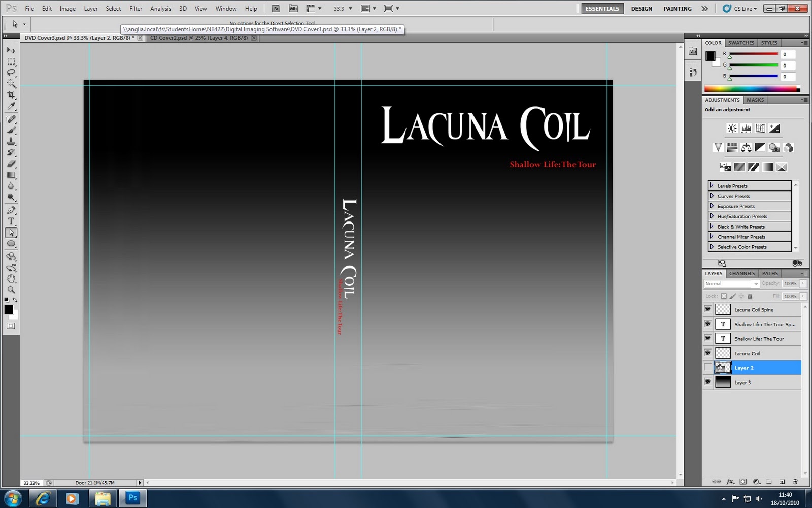Add a Brightness/Contrast adjustment
812x508 pixels.
(732, 129)
